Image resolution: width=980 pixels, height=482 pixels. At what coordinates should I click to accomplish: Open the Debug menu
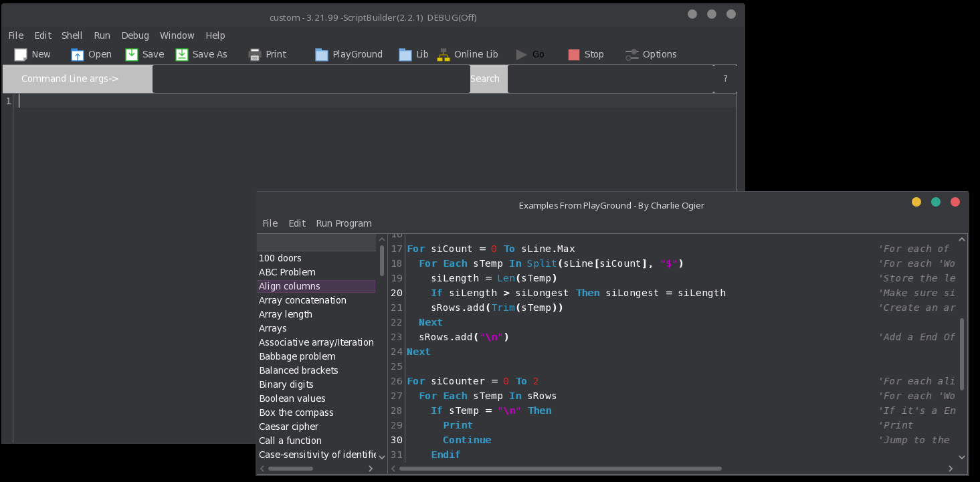coord(135,35)
